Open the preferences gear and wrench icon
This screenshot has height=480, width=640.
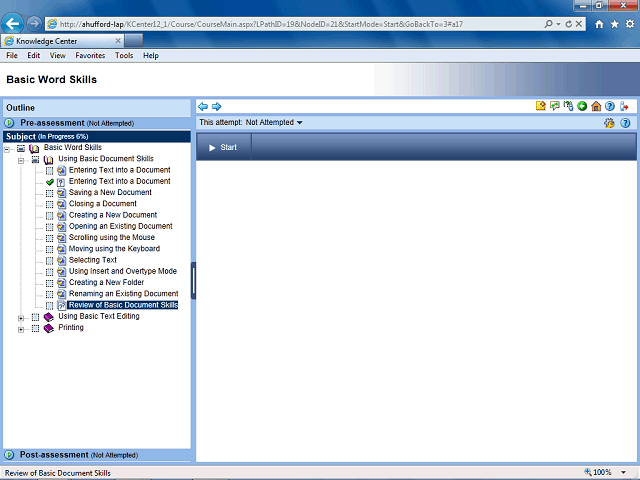[609, 123]
